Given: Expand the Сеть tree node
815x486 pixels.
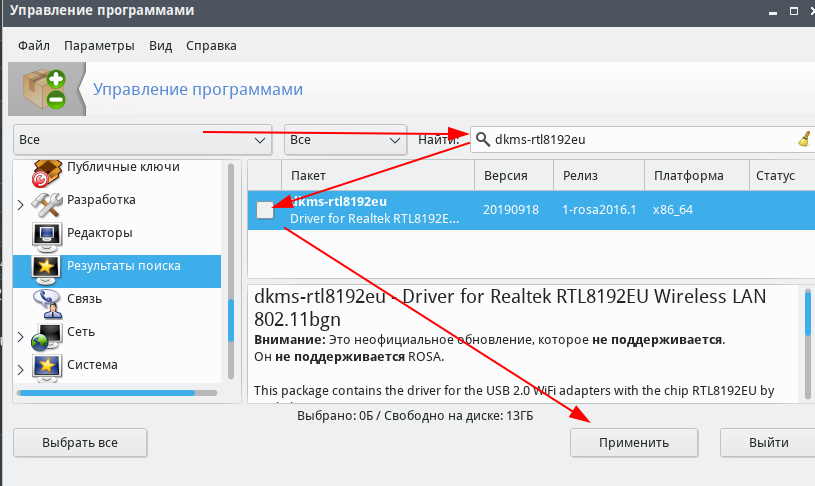Looking at the screenshot, I should [21, 337].
